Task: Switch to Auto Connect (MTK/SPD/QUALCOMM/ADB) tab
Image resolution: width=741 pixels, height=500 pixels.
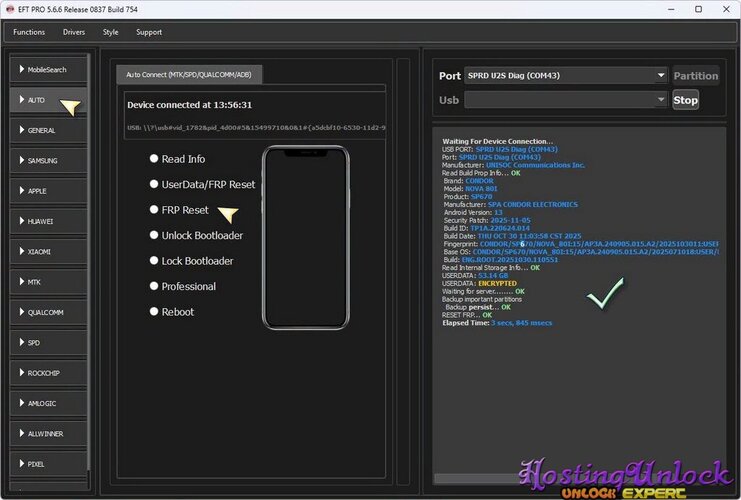Action: point(189,75)
